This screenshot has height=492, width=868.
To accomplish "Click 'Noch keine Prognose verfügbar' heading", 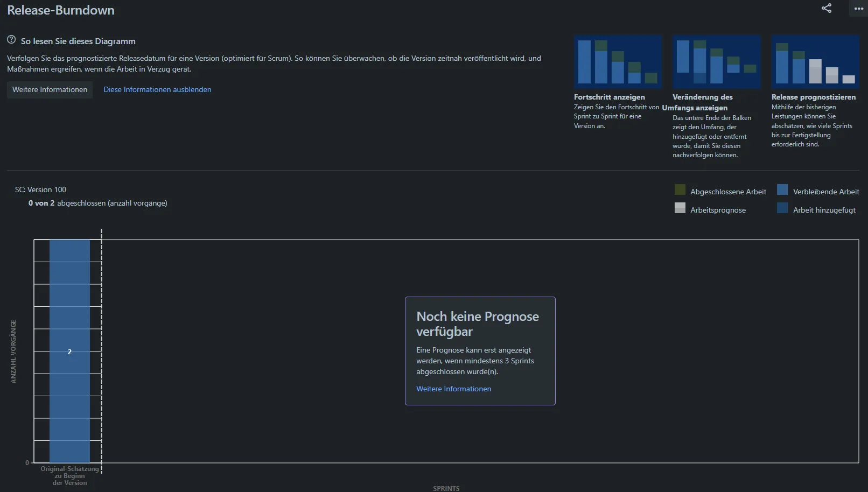I will click(x=478, y=324).
